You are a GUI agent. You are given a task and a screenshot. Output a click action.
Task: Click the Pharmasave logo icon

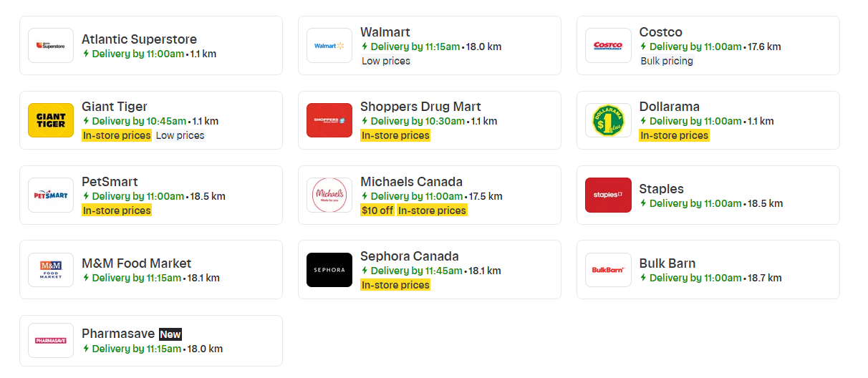tap(51, 341)
